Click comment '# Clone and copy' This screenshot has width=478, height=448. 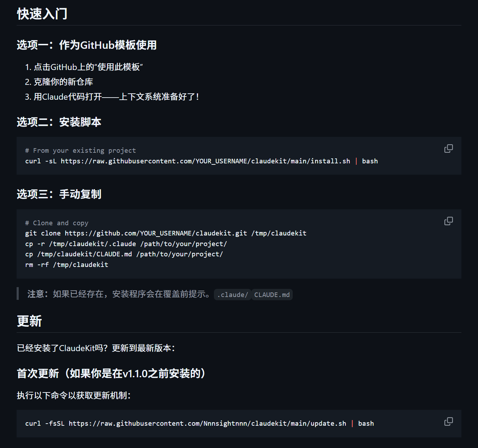(57, 223)
